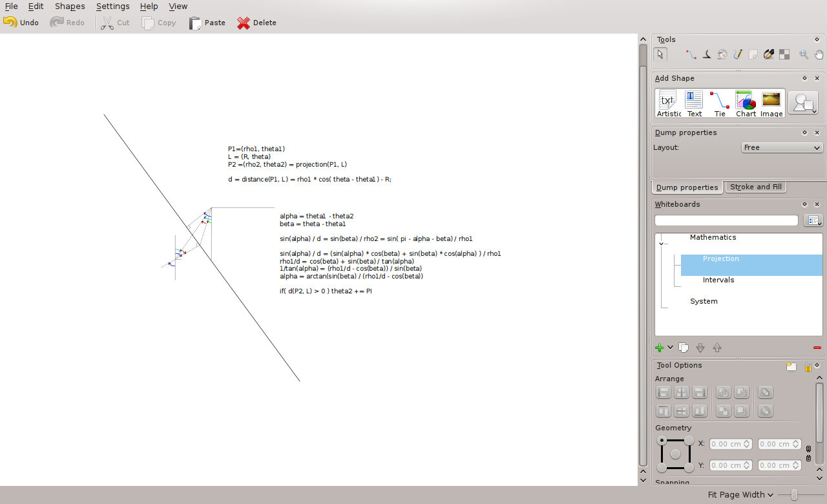This screenshot has height=504, width=827.
Task: Open the Fit Page Width zoom dropdown
Action: tap(740, 495)
